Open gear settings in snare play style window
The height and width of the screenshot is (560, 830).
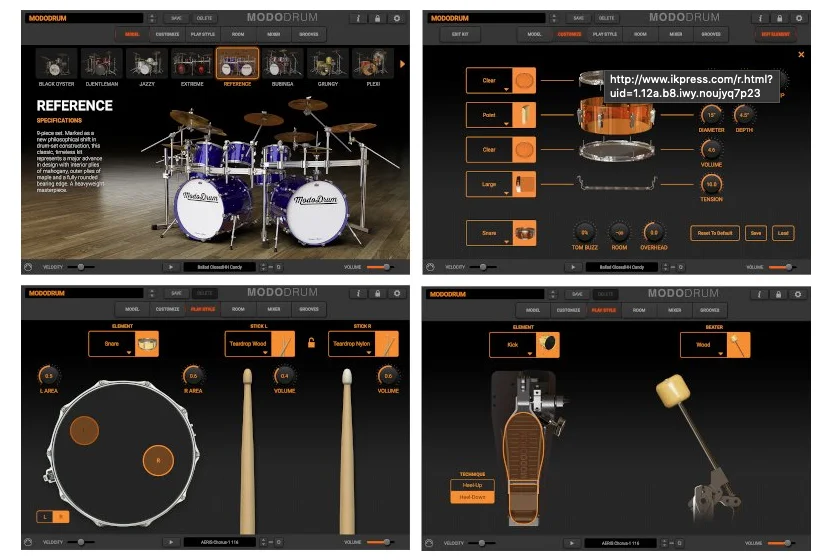[x=397, y=293]
